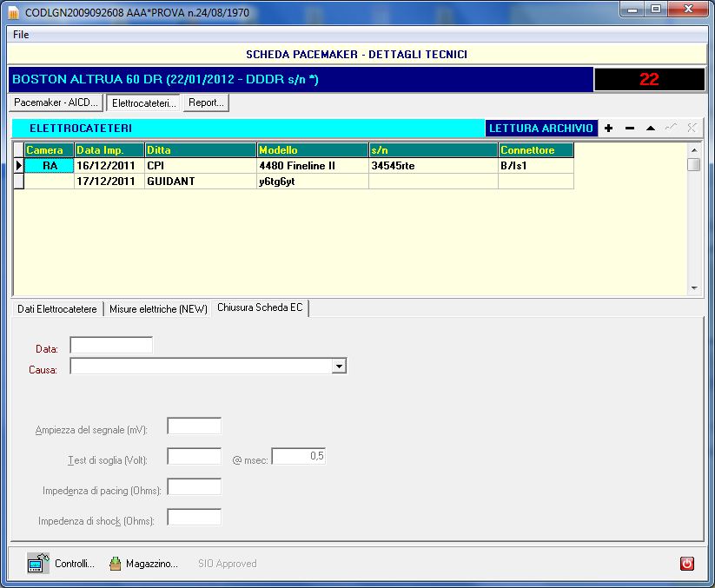
Task: Click the Modello column header
Action: [313, 150]
